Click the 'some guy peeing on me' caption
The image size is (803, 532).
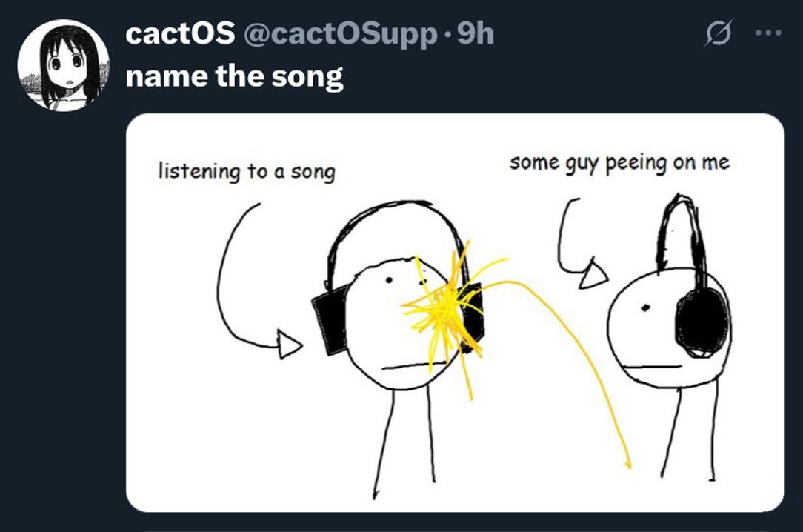tap(619, 163)
